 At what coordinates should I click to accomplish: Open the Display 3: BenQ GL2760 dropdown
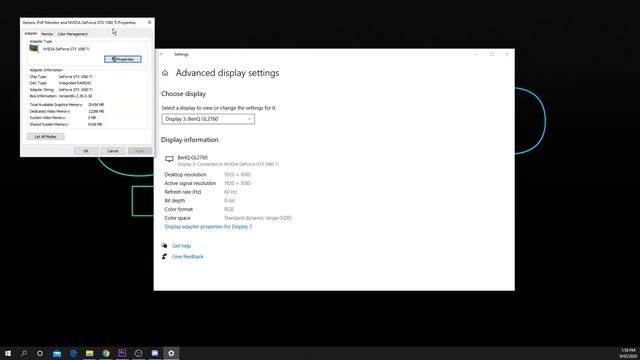208,119
